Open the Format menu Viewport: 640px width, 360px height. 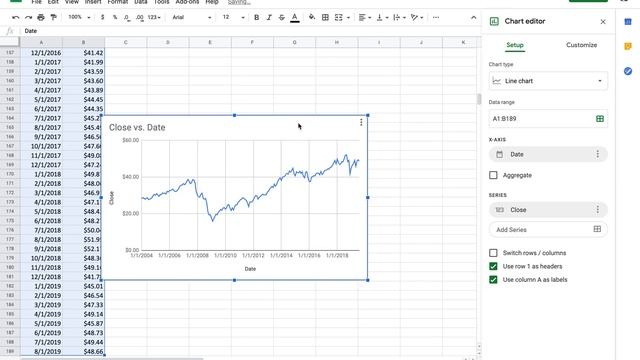point(118,2)
